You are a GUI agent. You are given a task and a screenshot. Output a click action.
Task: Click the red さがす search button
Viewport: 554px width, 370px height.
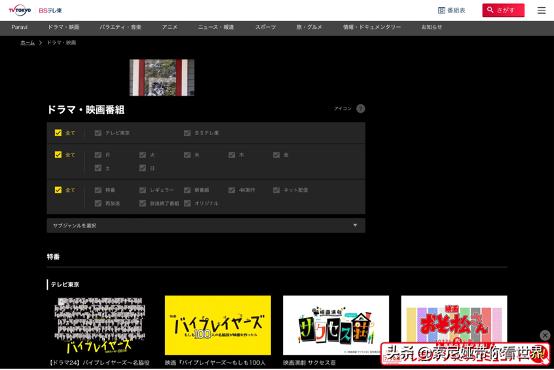click(x=503, y=10)
